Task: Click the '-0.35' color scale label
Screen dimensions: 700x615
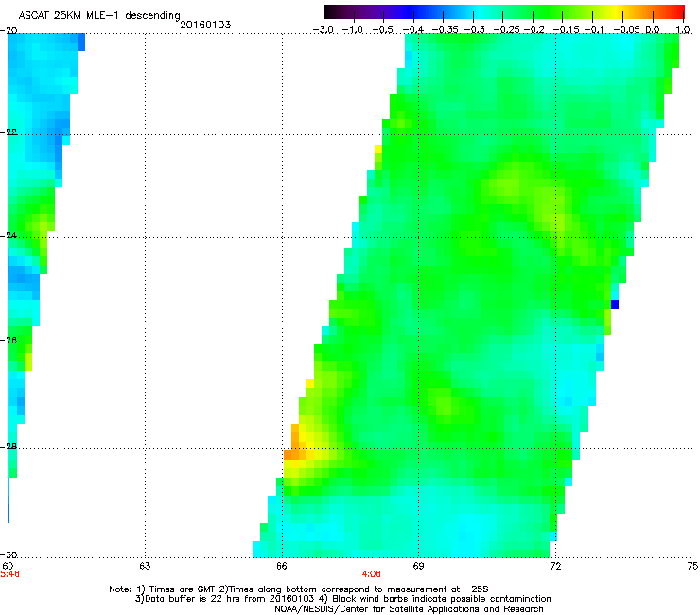Action: (x=444, y=30)
